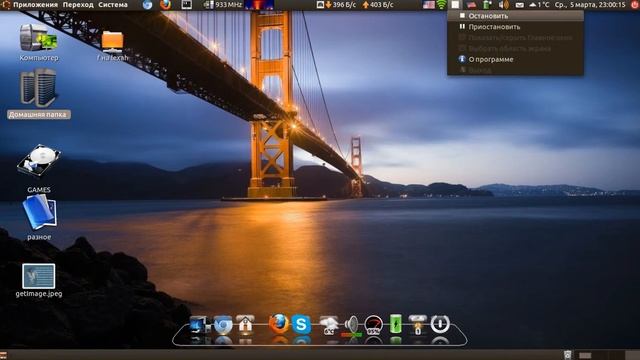Open О программе from the recorder menu
Viewport: 640px width, 360px height.
click(515, 59)
